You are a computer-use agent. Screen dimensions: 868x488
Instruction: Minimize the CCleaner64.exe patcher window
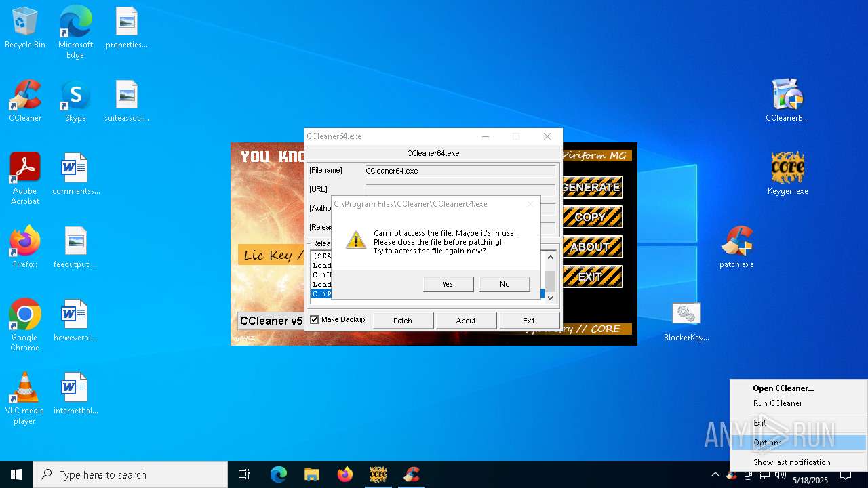486,136
